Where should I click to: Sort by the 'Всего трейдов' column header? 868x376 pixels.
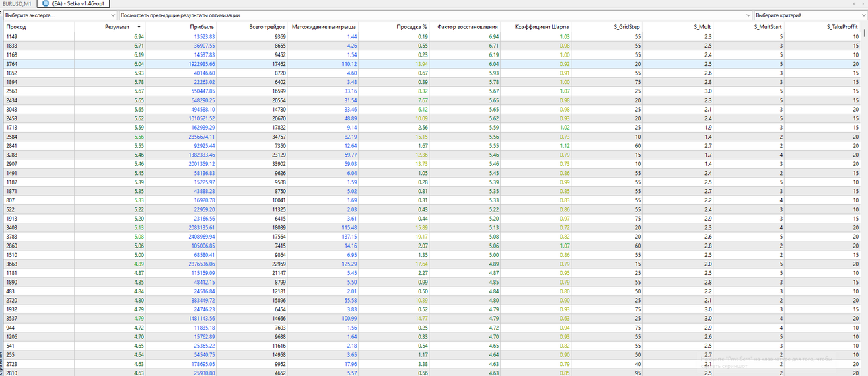pyautogui.click(x=252, y=27)
